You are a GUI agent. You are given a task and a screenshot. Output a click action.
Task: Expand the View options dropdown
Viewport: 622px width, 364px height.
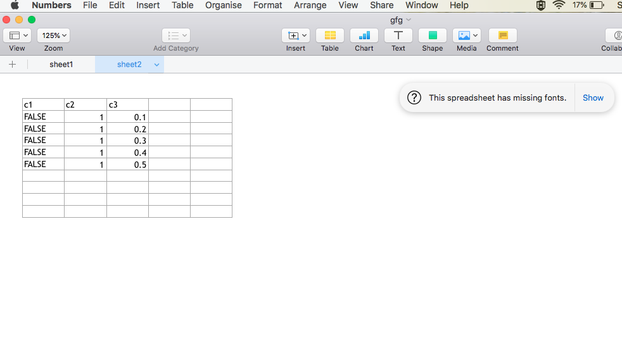pyautogui.click(x=17, y=35)
